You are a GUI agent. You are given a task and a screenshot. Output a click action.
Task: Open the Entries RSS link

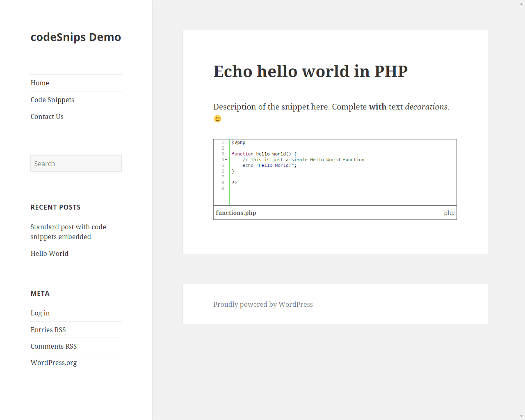point(48,330)
